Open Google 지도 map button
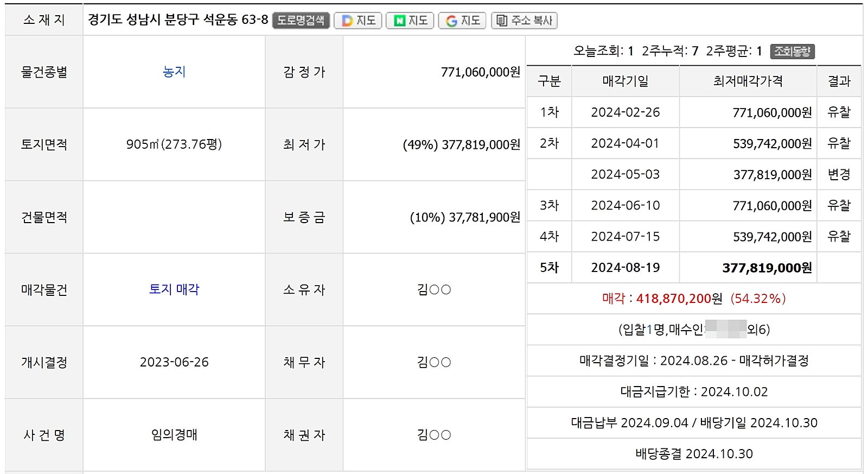The image size is (868, 474). [462, 21]
